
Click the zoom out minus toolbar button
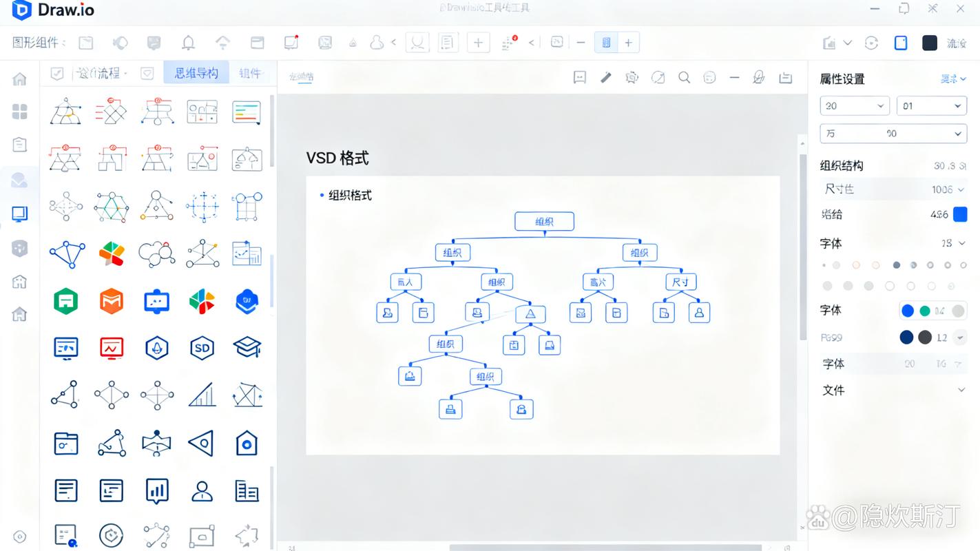pyautogui.click(x=581, y=43)
